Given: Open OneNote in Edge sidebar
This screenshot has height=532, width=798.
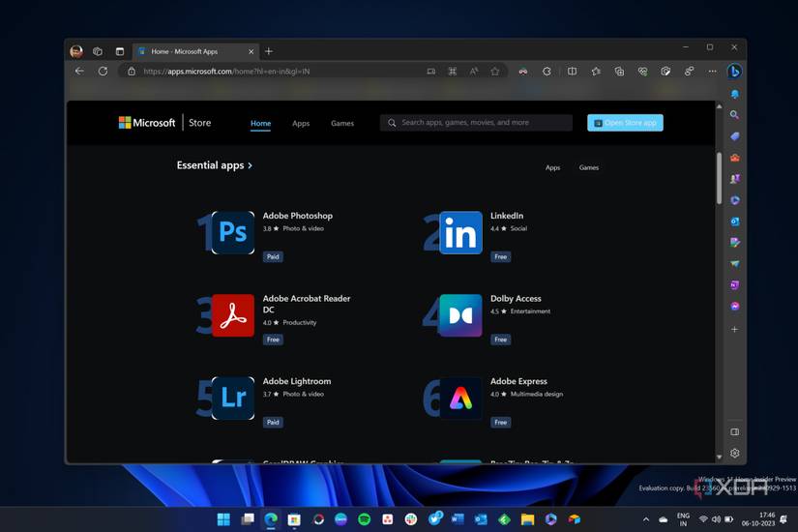Looking at the screenshot, I should point(734,285).
